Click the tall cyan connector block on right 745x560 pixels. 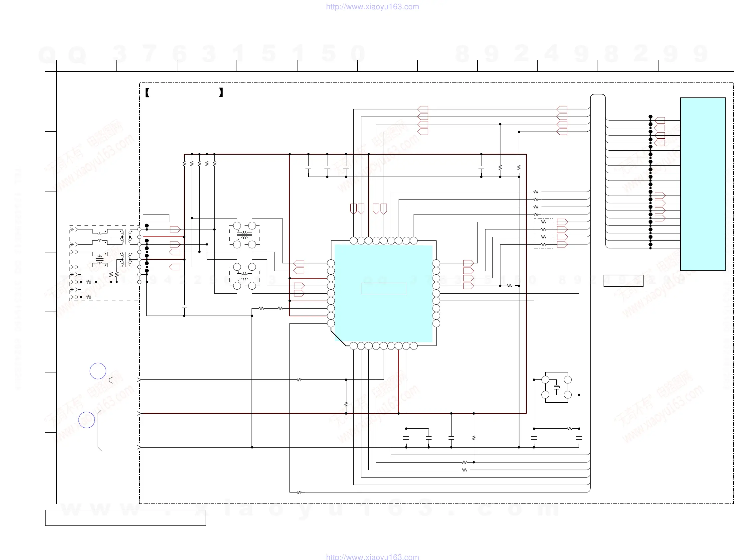tap(702, 184)
